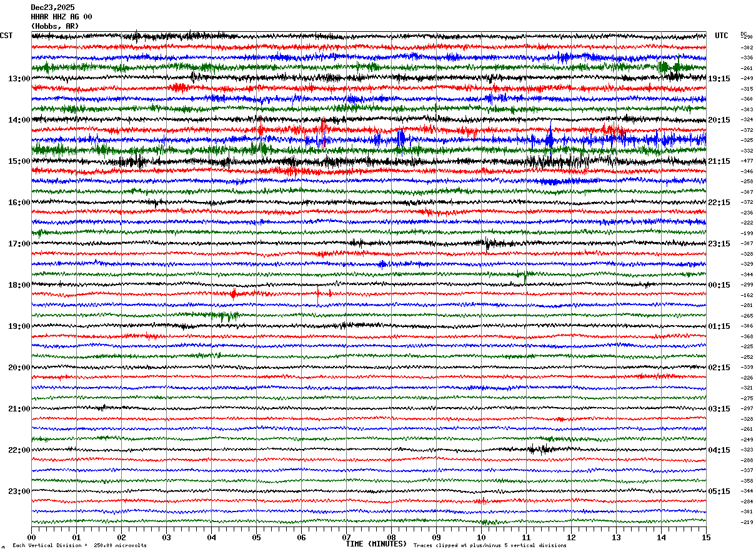Click the UTC timezone label
Image resolution: width=756 pixels, height=554 pixels.
click(x=722, y=36)
